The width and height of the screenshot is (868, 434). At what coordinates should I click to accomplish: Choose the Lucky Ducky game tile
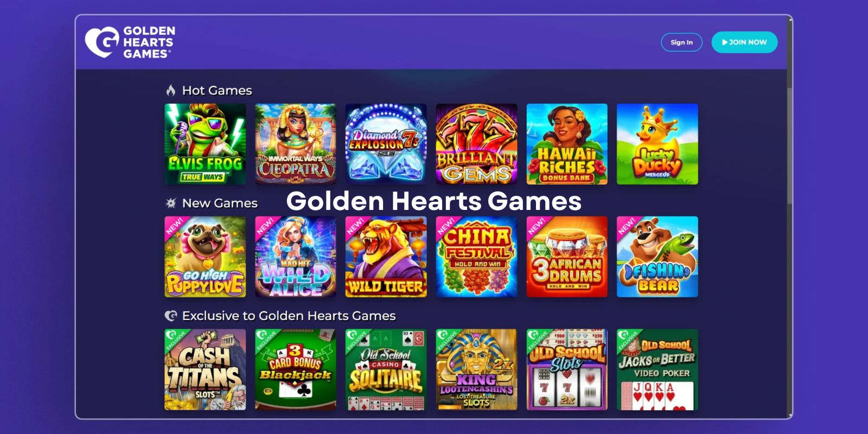coord(658,144)
